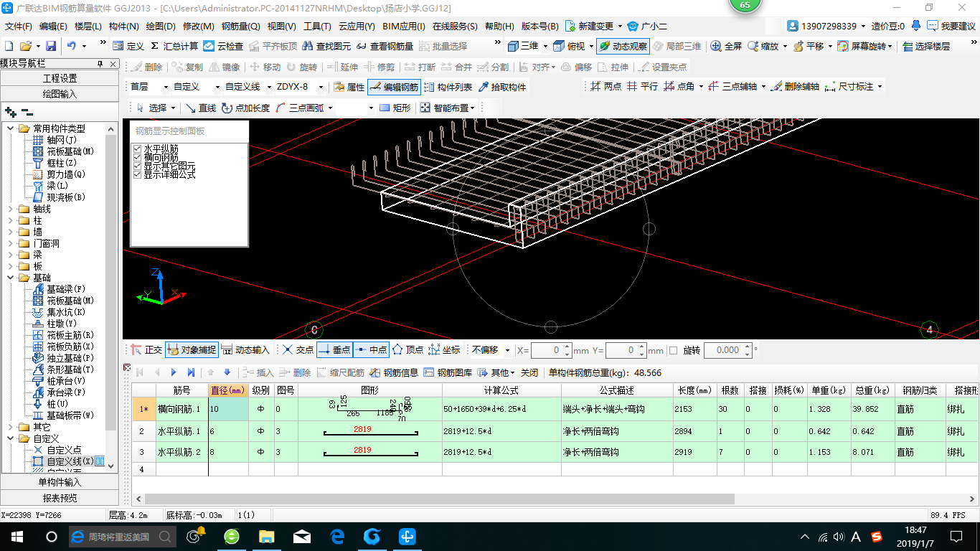980x551 pixels.
Task: Open 查看钢筋量 view rebar quantity
Action: click(x=384, y=46)
